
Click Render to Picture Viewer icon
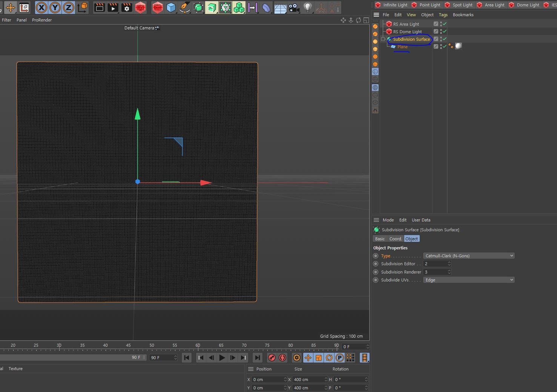(x=113, y=8)
